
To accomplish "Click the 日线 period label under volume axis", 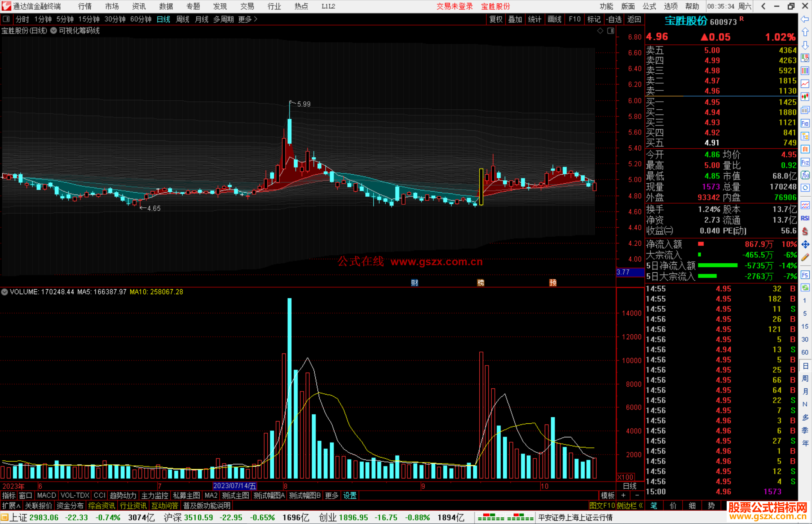I will (630, 486).
